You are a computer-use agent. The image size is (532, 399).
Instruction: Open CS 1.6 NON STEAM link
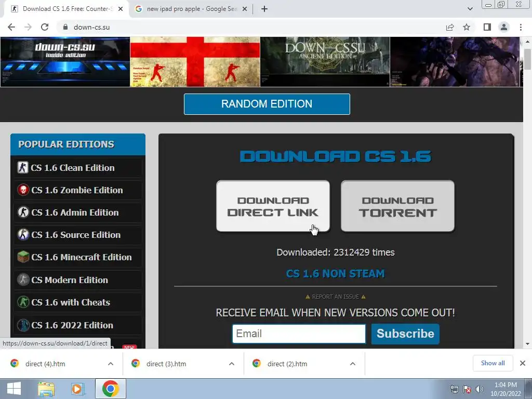pos(335,273)
